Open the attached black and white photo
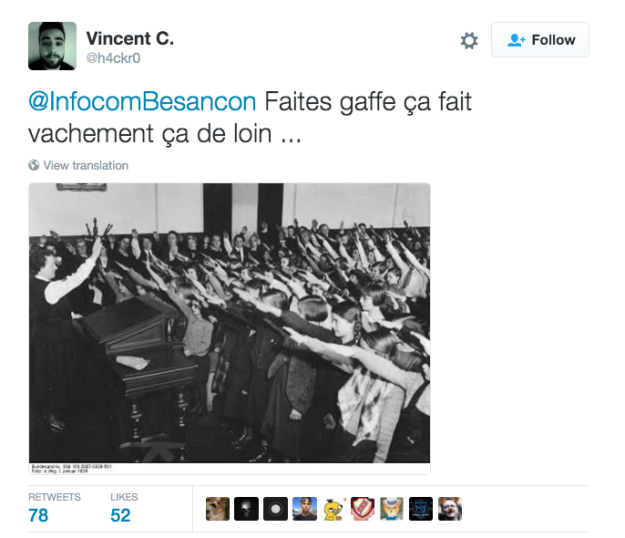The image size is (625, 538). click(230, 328)
